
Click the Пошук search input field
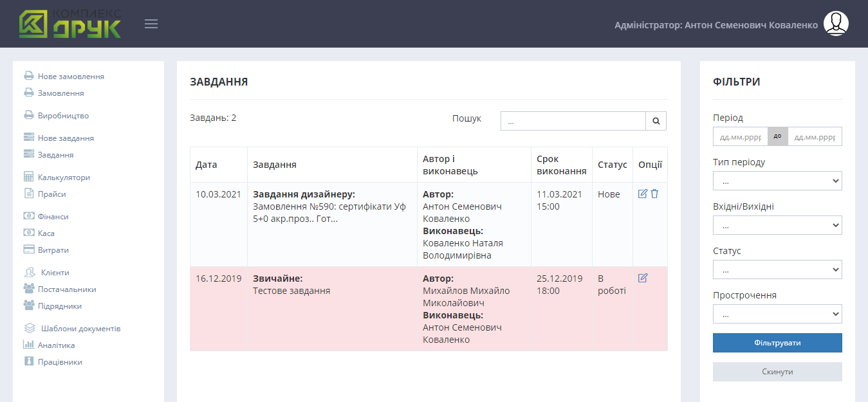click(573, 121)
